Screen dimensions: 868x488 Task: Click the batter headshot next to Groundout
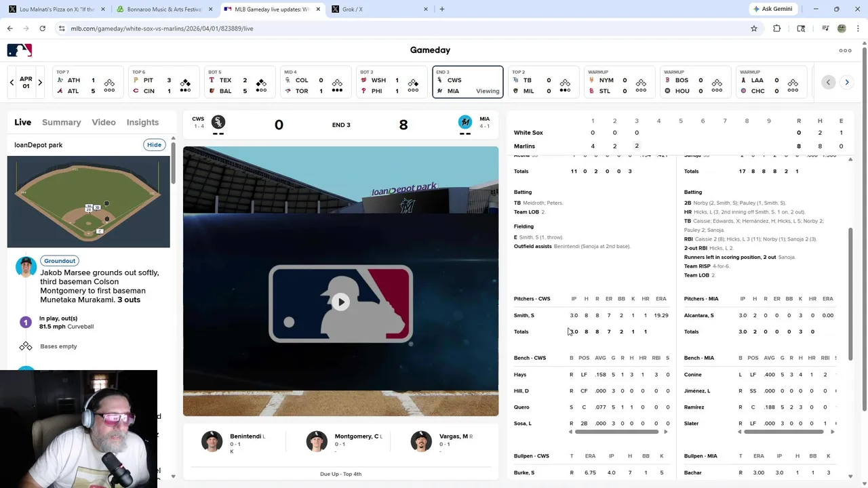point(26,267)
